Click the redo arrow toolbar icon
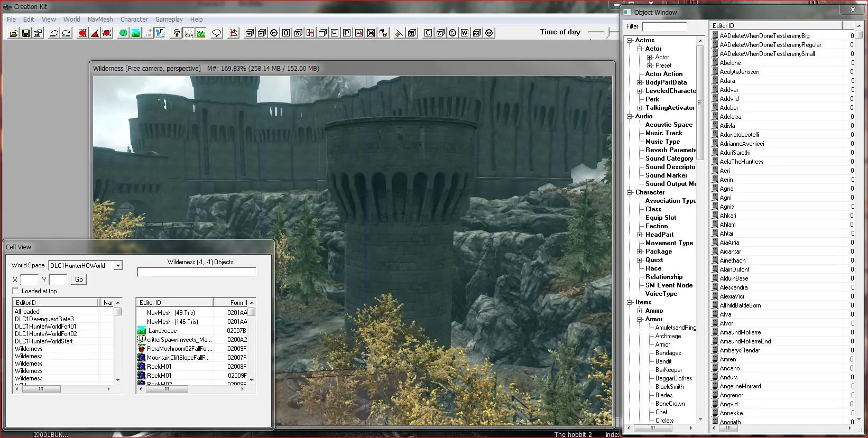The width and height of the screenshot is (868, 438). 66,33
